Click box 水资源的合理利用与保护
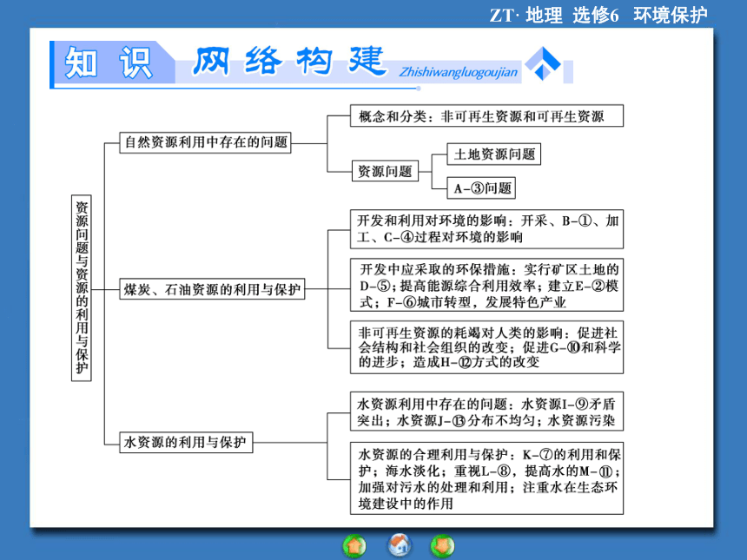 [x=487, y=478]
